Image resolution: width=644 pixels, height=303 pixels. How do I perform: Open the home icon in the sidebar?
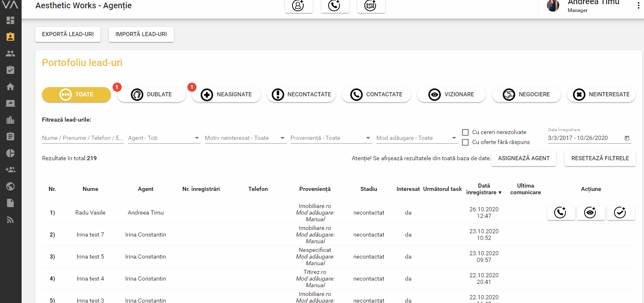pyautogui.click(x=10, y=87)
